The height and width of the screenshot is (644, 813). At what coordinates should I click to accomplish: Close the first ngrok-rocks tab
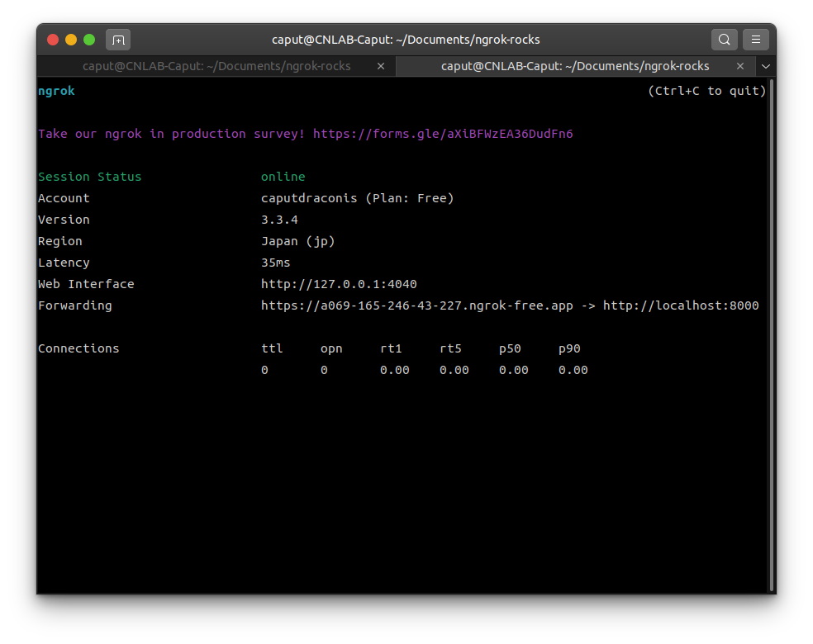click(x=381, y=66)
